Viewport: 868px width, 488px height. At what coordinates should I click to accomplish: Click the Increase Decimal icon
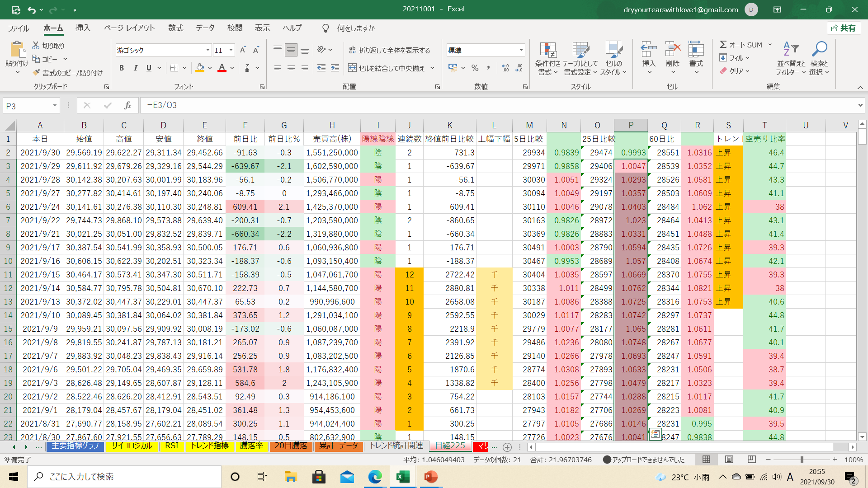[505, 68]
